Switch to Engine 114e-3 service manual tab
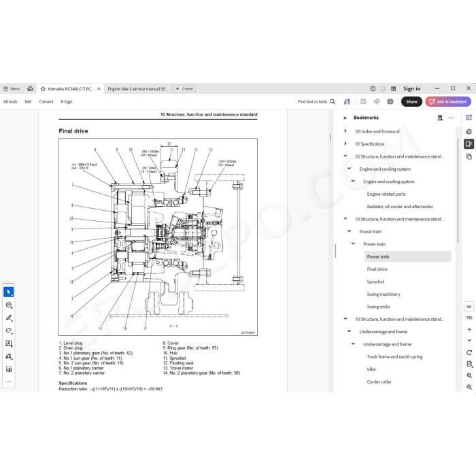Image resolution: width=476 pixels, height=476 pixels. point(137,88)
